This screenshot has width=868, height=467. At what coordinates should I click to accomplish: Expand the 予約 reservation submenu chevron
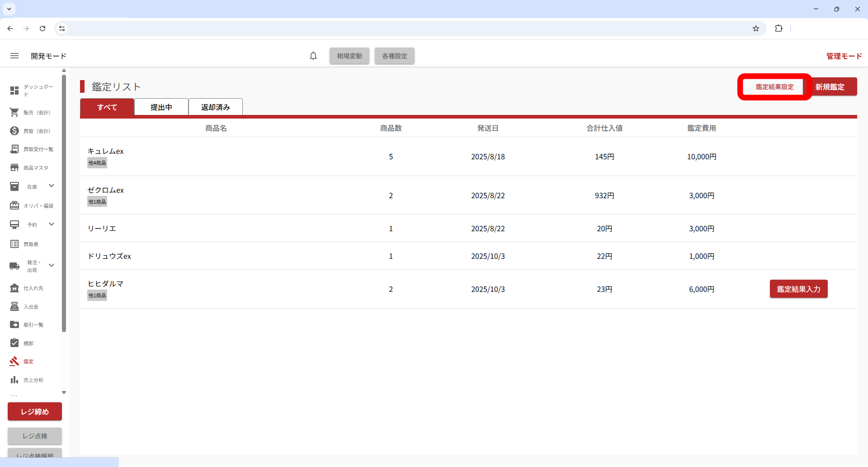click(52, 224)
